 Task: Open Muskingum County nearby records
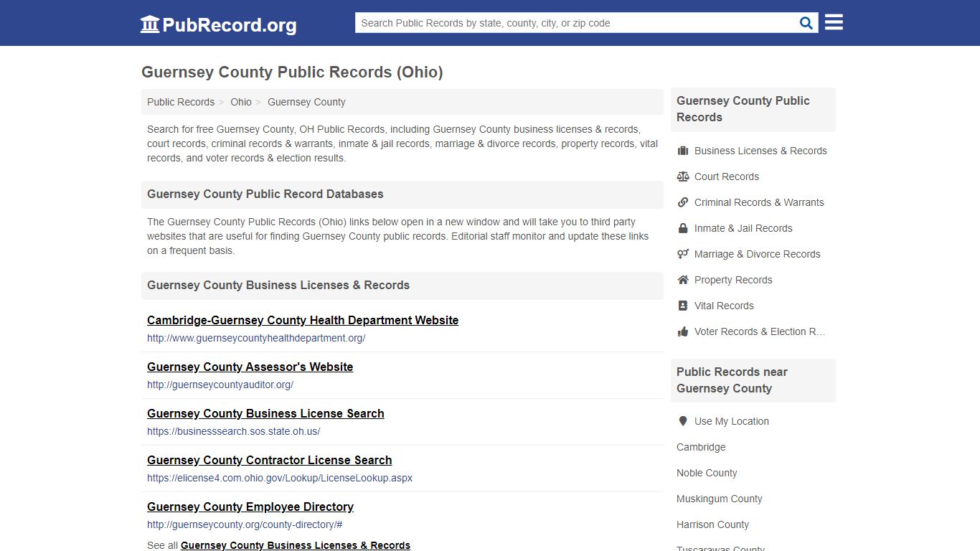coord(719,499)
